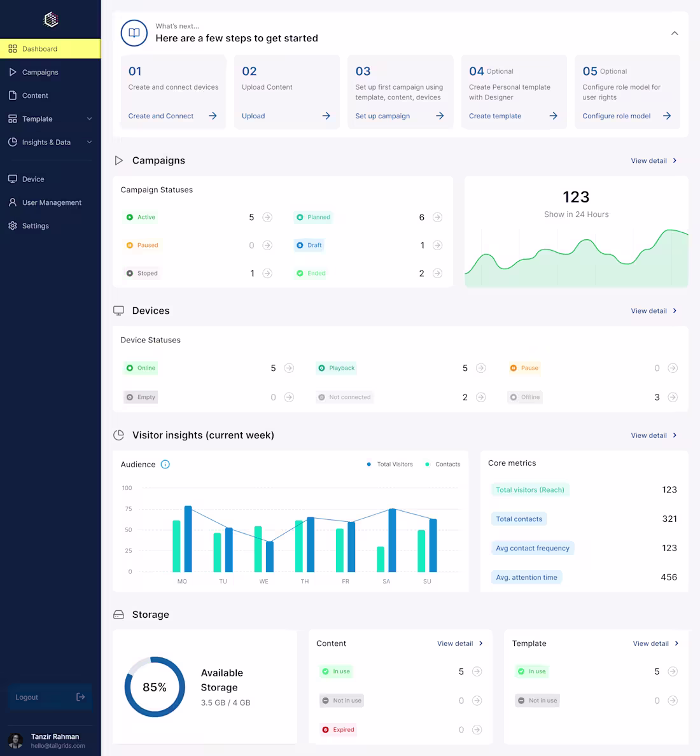
Task: Select Dashboard in the sidebar
Action: tap(39, 48)
